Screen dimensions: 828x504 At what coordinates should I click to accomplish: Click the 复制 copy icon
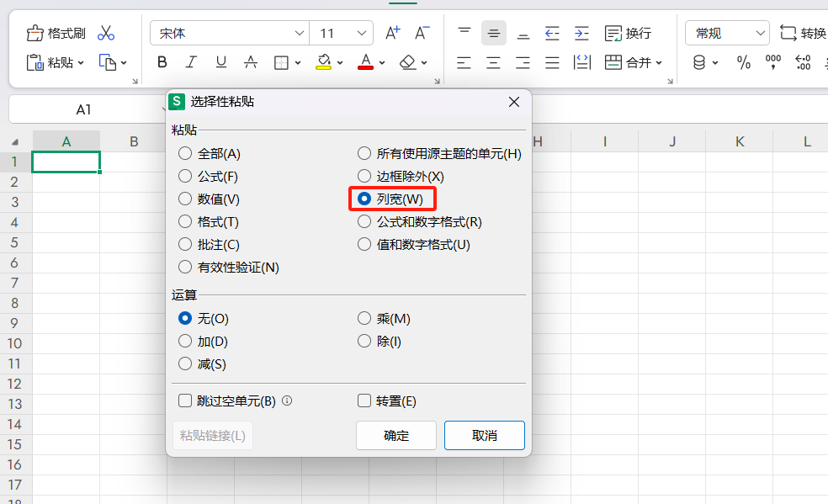109,61
